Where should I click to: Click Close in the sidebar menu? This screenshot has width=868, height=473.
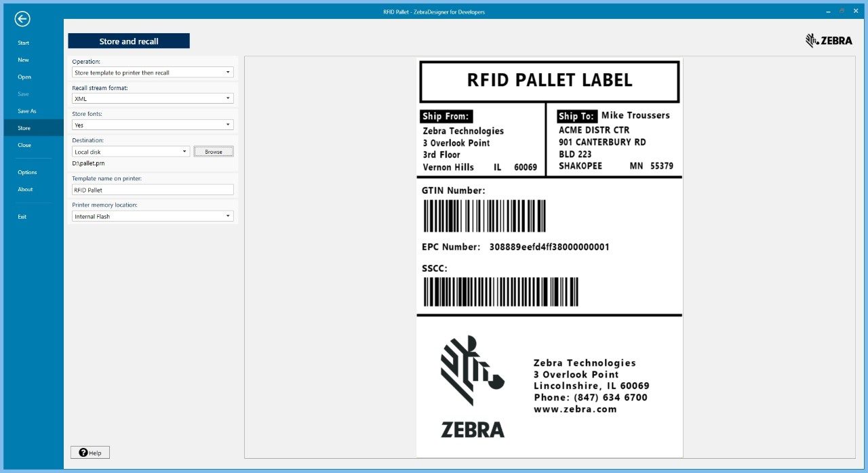pos(24,145)
